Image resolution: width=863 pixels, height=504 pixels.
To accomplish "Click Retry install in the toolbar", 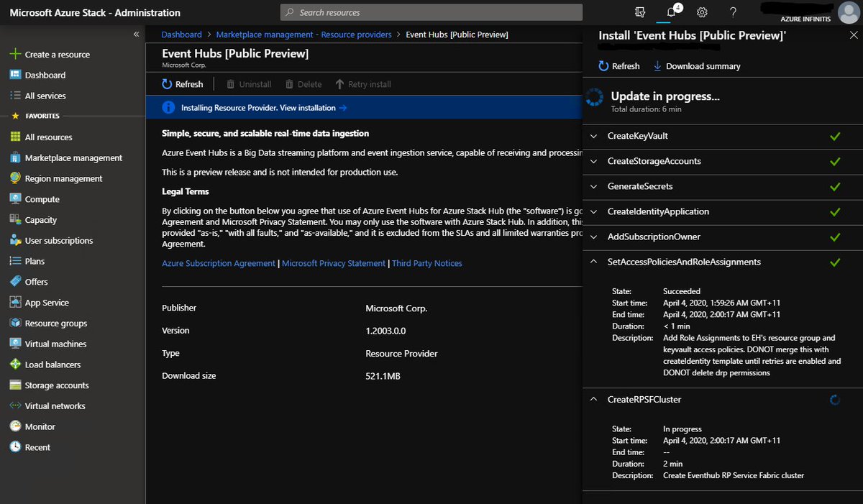I will (x=363, y=84).
